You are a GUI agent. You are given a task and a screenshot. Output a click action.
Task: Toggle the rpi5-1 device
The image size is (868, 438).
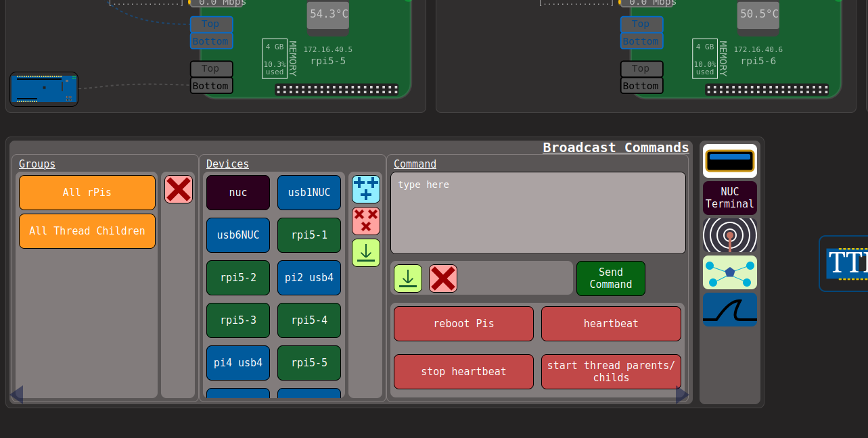(x=309, y=235)
